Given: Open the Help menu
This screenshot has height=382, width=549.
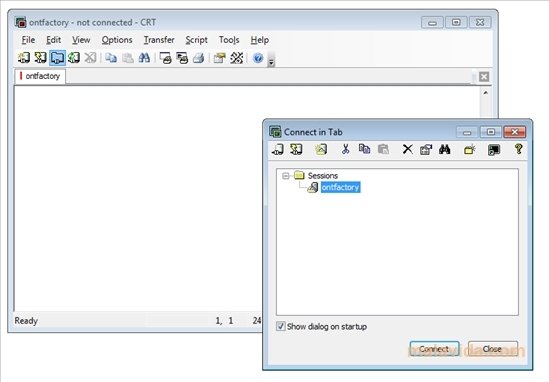Looking at the screenshot, I should pos(260,40).
